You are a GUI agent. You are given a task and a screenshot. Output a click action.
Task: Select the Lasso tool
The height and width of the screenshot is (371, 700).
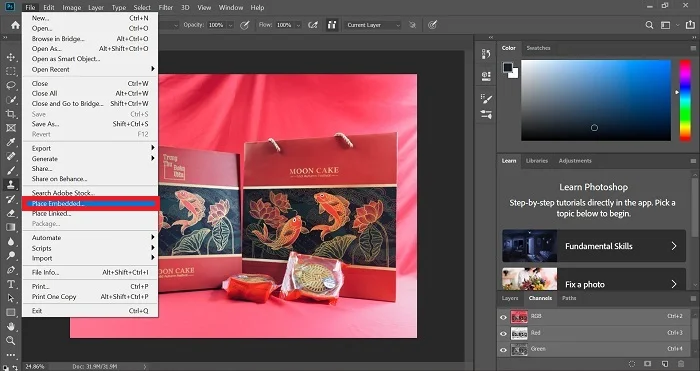point(11,85)
